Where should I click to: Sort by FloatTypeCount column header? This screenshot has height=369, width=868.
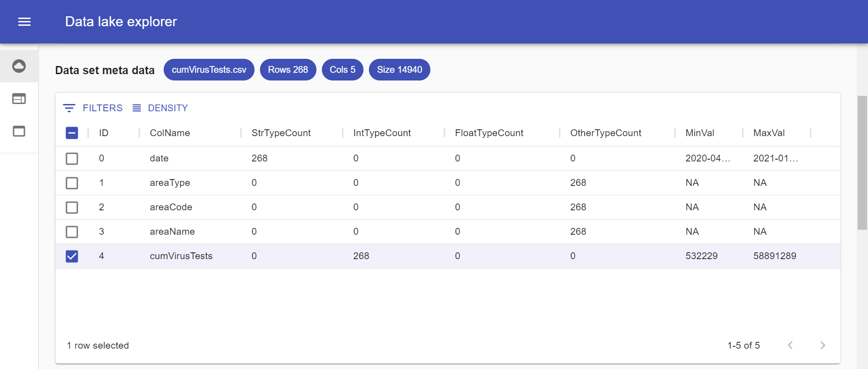point(489,133)
